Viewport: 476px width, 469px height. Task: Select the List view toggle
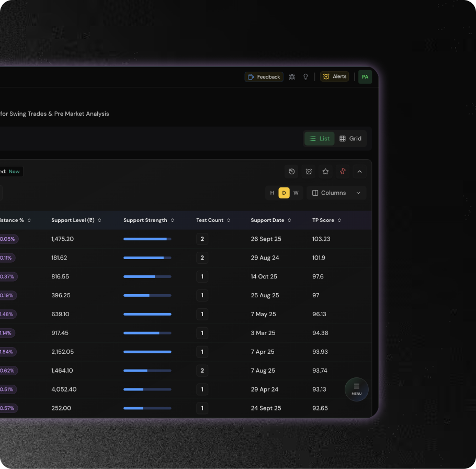(320, 139)
